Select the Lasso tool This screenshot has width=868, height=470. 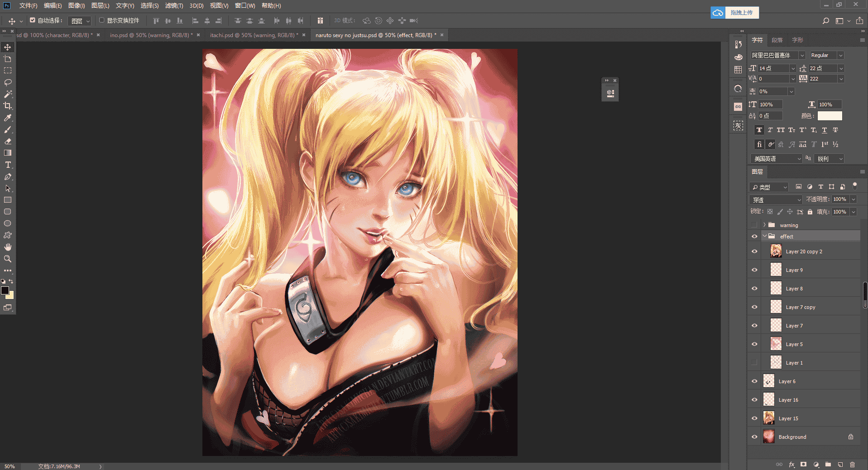tap(8, 82)
